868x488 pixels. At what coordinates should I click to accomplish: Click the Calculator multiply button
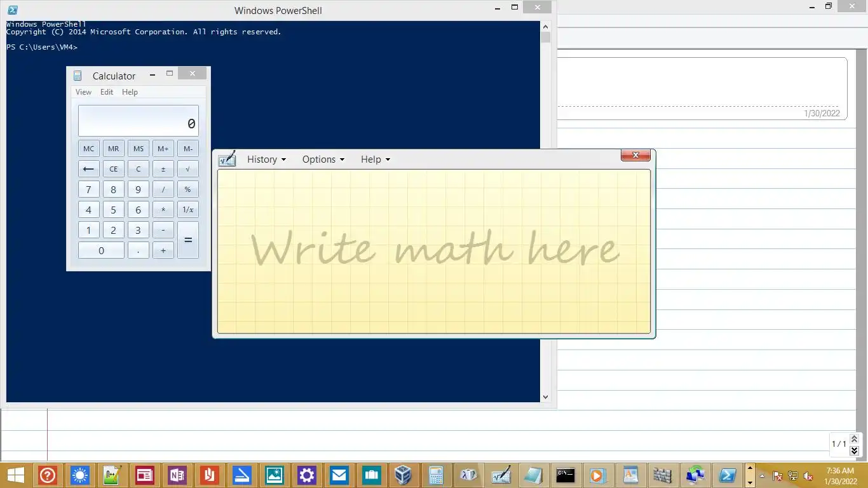click(x=163, y=210)
